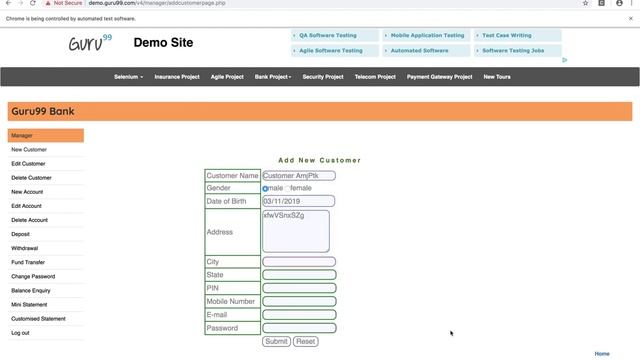Click the Demo Site title text

point(163,42)
